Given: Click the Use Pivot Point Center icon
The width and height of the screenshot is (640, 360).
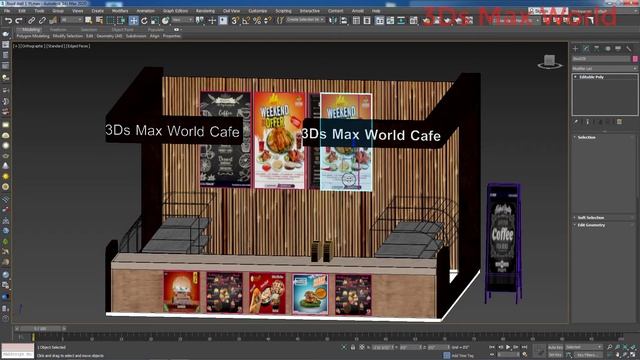Looking at the screenshot, I should [200, 20].
